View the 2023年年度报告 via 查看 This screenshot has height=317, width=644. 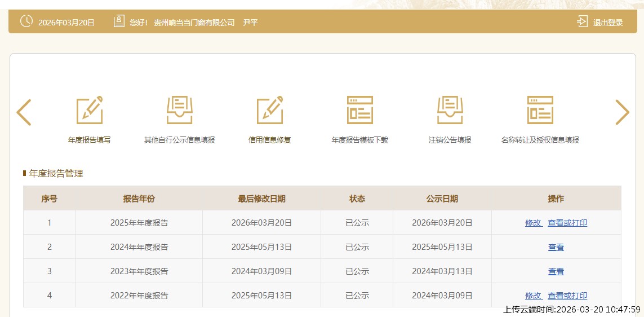click(x=556, y=271)
